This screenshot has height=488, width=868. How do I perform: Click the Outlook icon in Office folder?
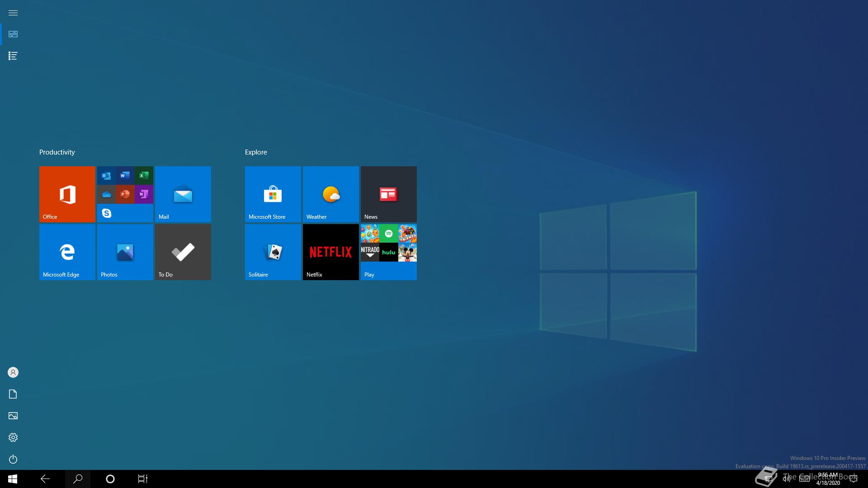click(106, 175)
